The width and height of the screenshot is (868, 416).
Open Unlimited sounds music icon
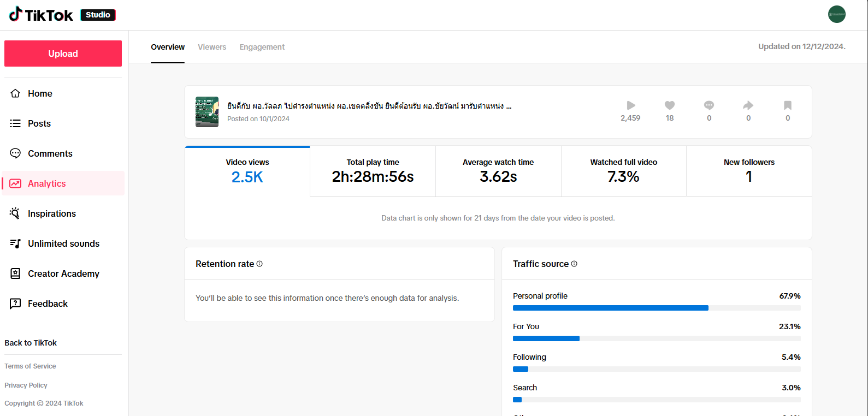click(15, 243)
